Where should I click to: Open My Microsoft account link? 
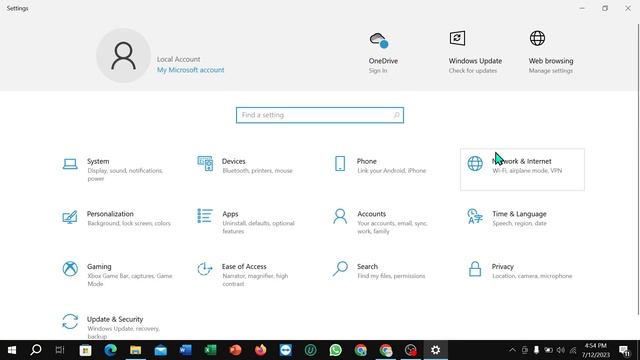(191, 70)
